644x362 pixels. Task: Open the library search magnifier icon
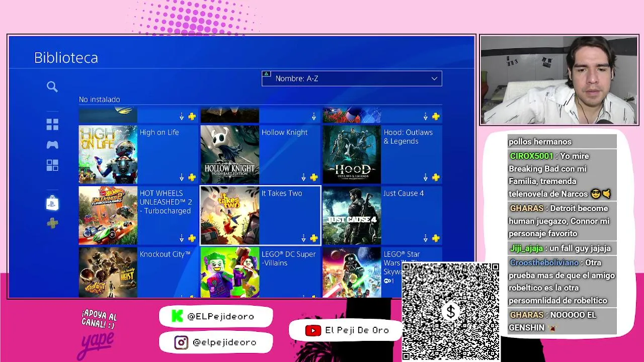[52, 87]
